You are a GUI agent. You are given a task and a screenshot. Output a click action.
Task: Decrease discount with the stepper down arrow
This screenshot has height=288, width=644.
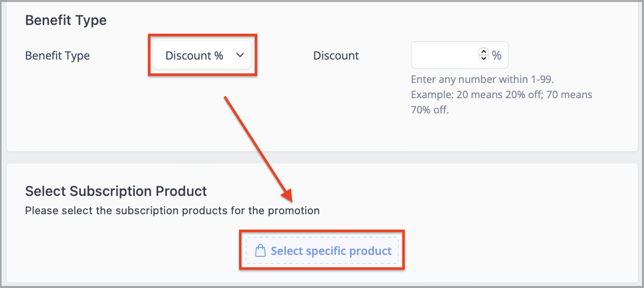(483, 59)
